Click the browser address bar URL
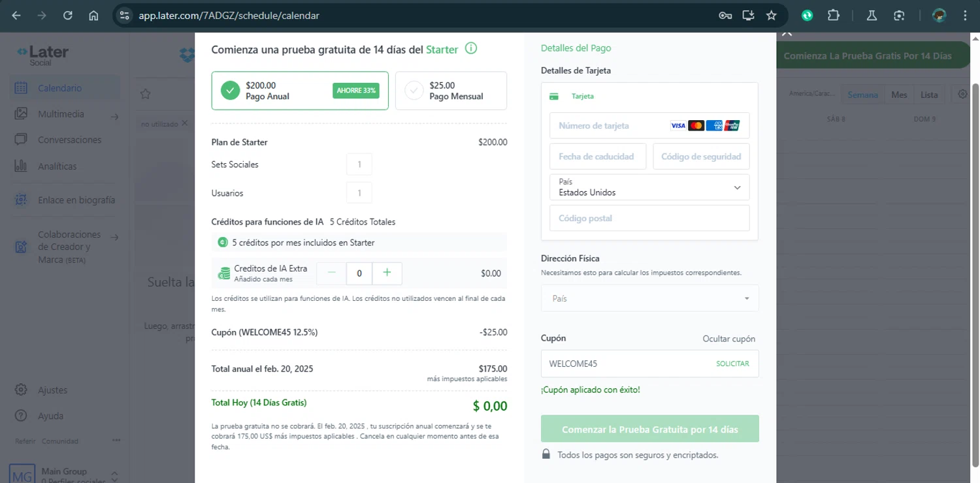The width and height of the screenshot is (980, 483). click(x=229, y=15)
